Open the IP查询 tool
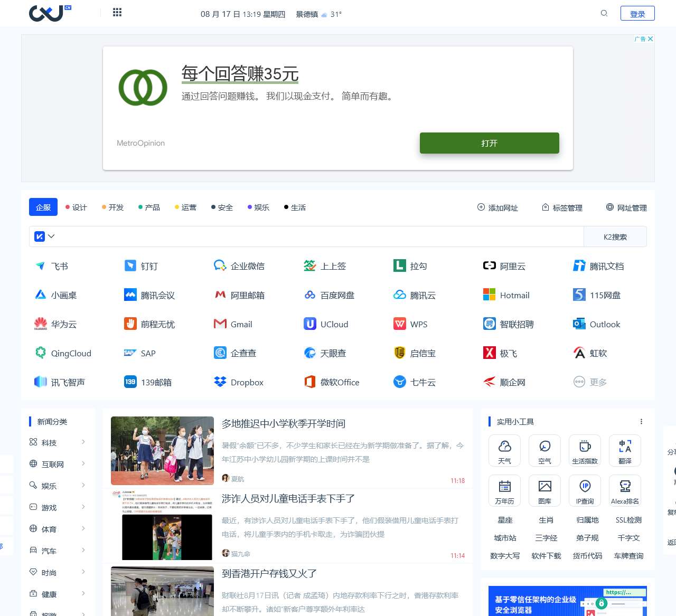This screenshot has width=676, height=616. (585, 490)
